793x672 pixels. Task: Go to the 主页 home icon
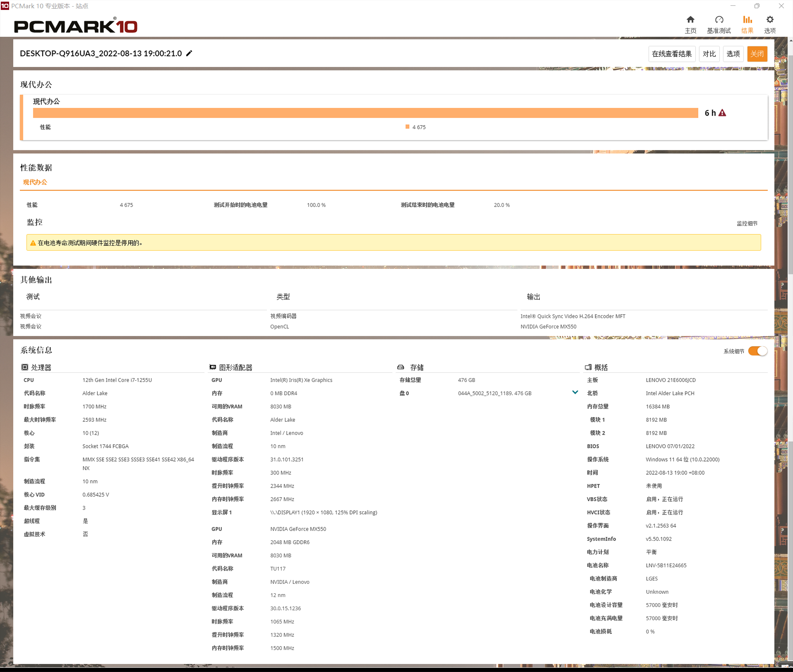tap(690, 19)
